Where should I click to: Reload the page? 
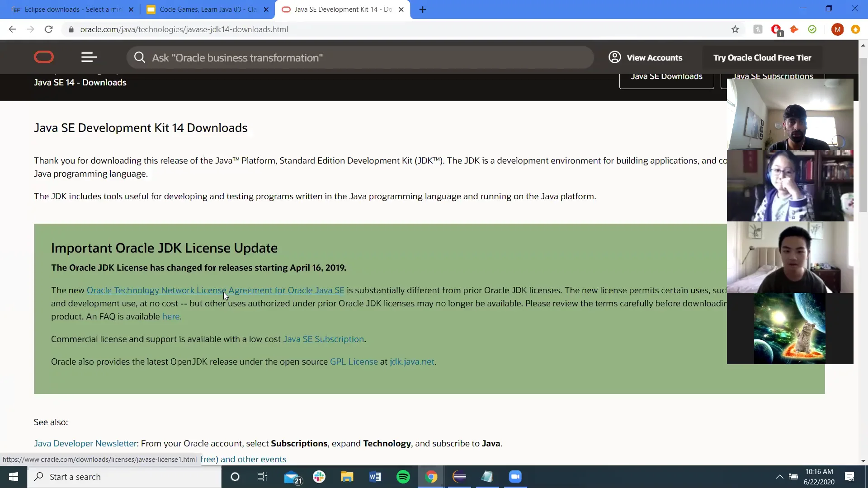tap(49, 29)
